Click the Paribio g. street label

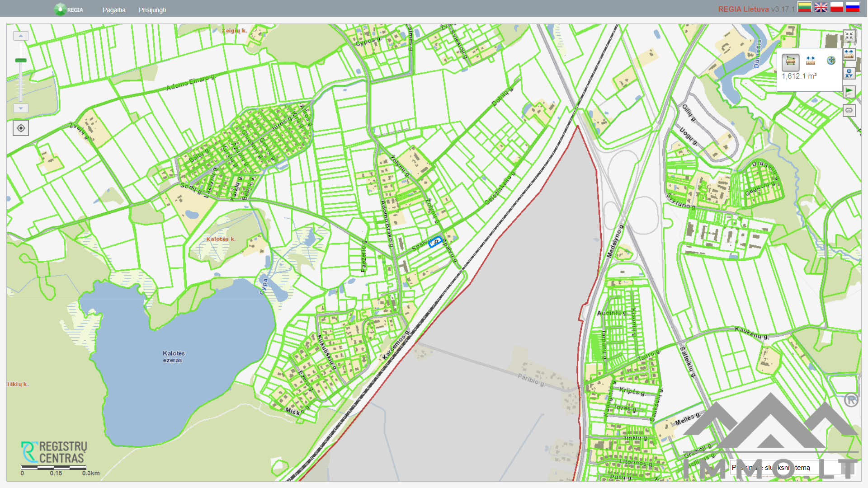click(x=531, y=380)
